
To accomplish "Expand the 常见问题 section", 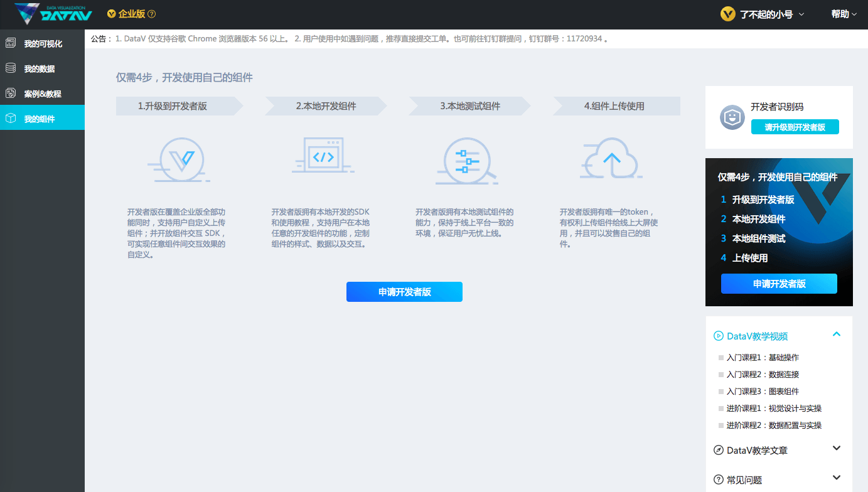I will coord(836,478).
